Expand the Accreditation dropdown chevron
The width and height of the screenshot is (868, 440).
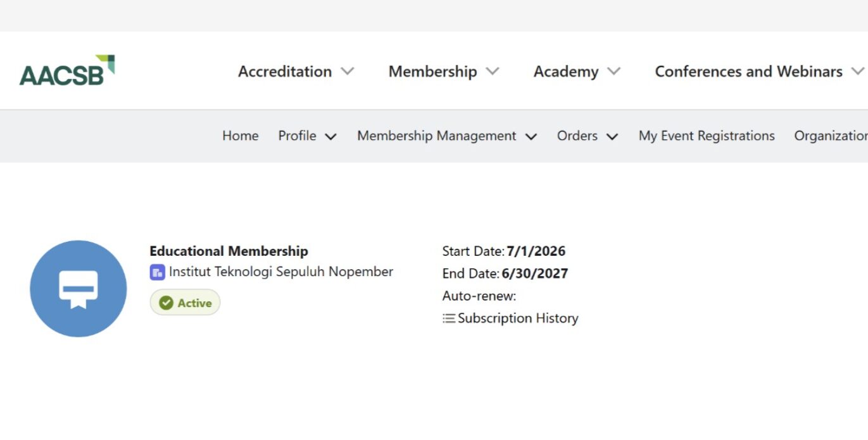pyautogui.click(x=347, y=71)
